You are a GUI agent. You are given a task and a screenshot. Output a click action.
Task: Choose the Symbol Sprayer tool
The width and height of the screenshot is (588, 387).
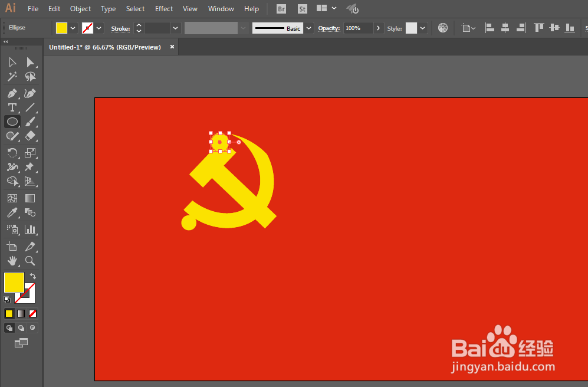pos(12,229)
